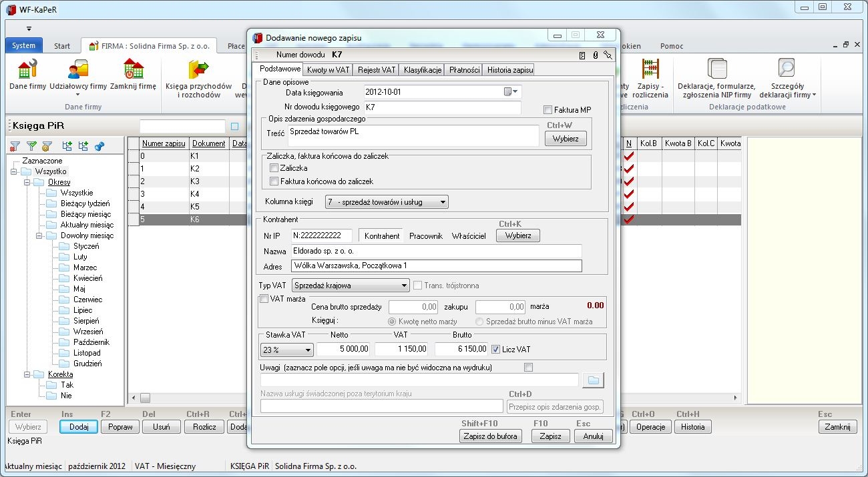Click Anuluj to cancel the dialog
The width and height of the screenshot is (868, 477).
pyautogui.click(x=594, y=436)
